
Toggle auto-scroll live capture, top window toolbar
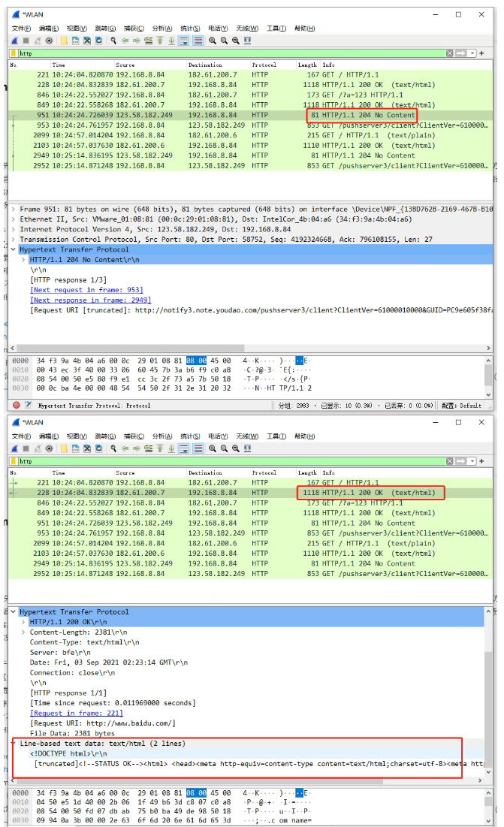(183, 41)
